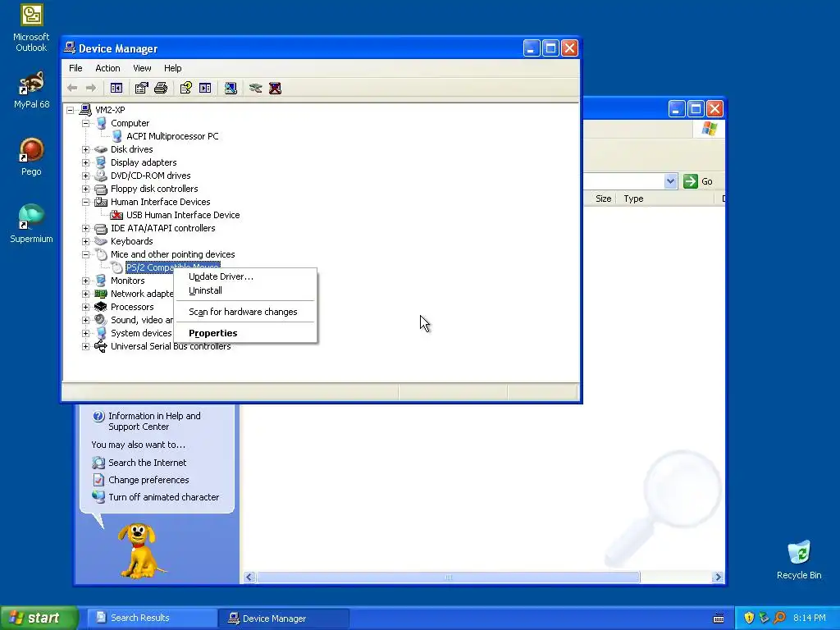Expand the Processors category
This screenshot has width=840, height=630.
tap(85, 307)
